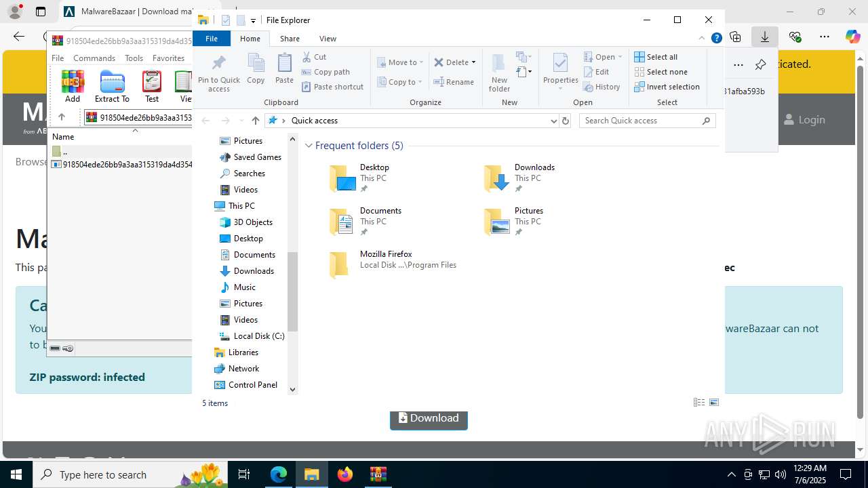The width and height of the screenshot is (868, 488).
Task: Click Select none
Action: pos(660,72)
